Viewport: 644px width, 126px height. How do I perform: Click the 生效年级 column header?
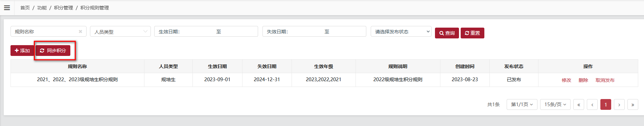click(324, 66)
